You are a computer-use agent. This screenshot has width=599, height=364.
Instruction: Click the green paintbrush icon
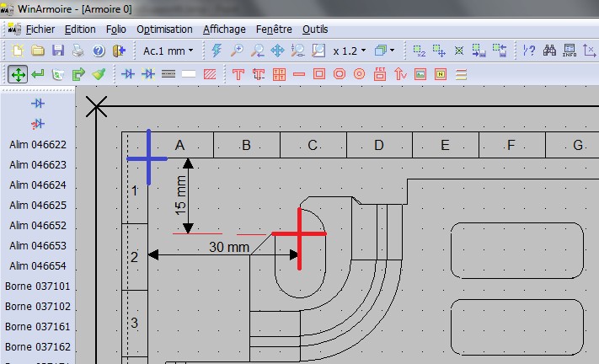click(x=99, y=74)
